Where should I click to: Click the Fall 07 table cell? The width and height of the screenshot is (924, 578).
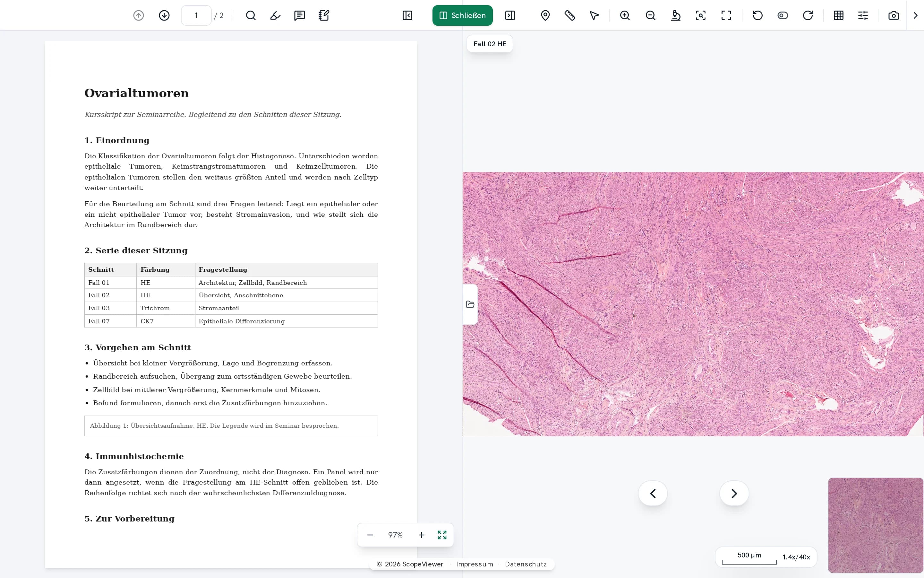(x=110, y=321)
